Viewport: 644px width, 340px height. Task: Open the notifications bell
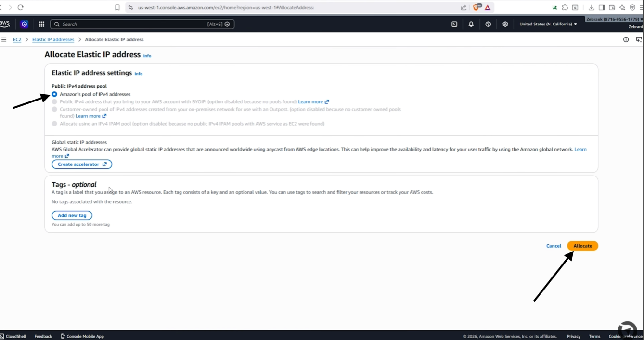click(x=471, y=24)
